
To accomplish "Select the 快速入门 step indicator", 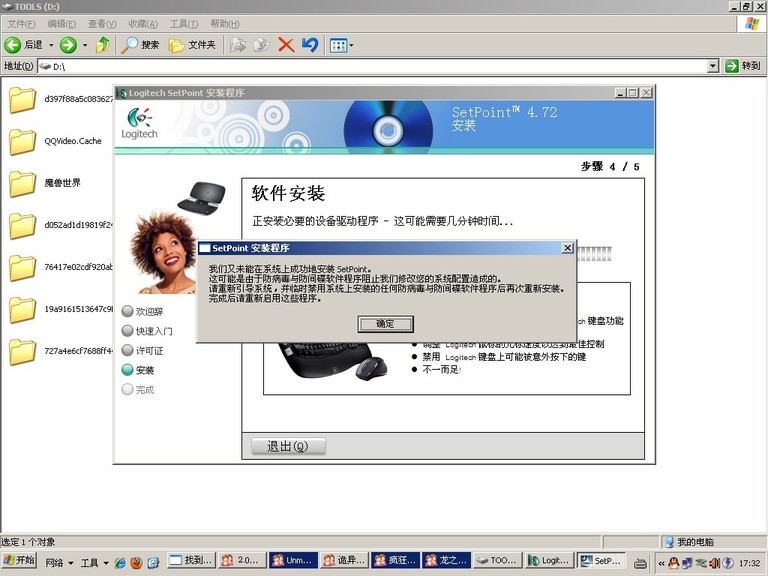I will (127, 331).
